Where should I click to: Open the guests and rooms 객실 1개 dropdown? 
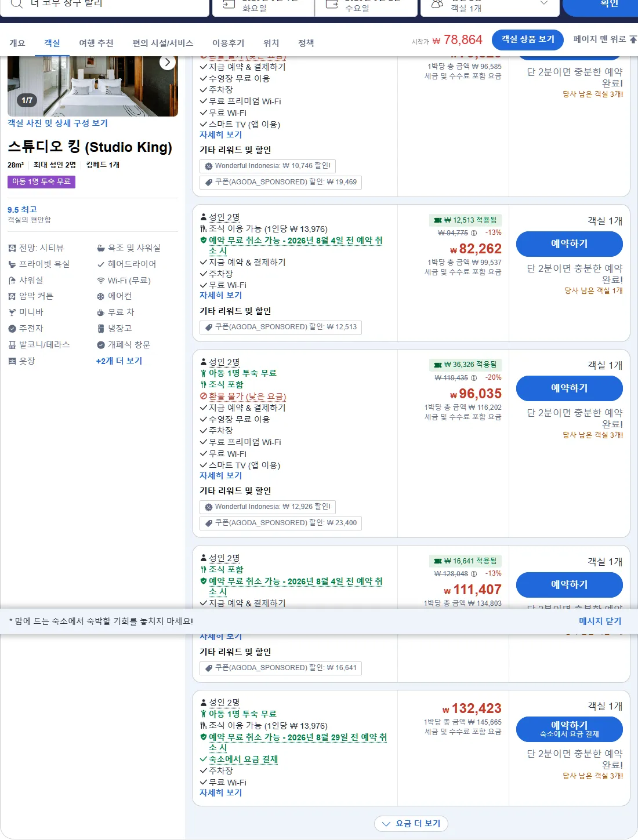click(490, 5)
